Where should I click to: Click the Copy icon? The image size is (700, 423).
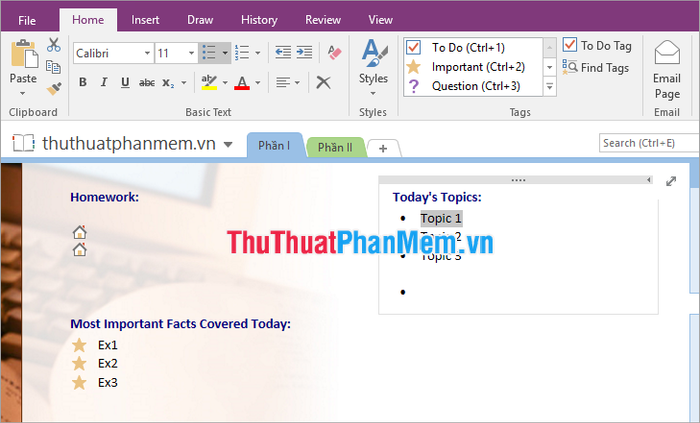coord(54,67)
